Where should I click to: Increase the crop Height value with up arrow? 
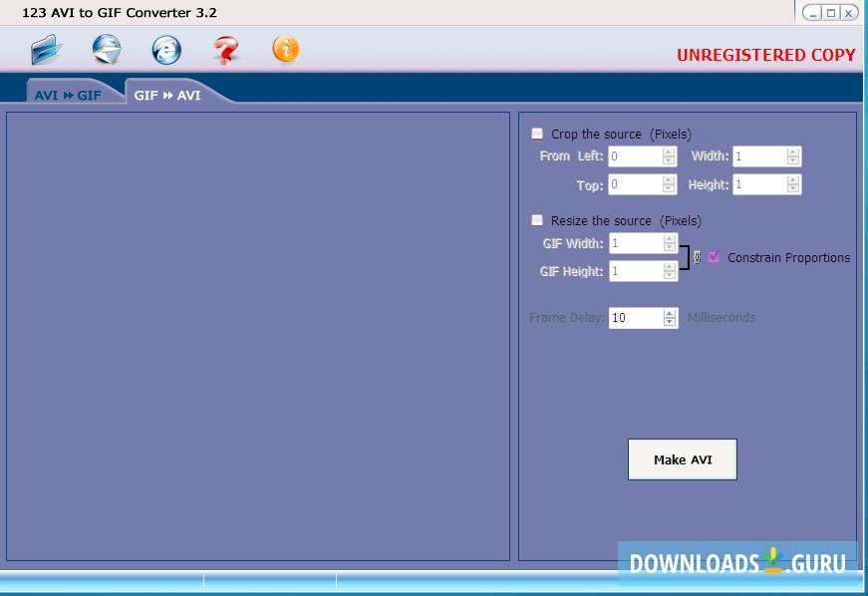[793, 179]
